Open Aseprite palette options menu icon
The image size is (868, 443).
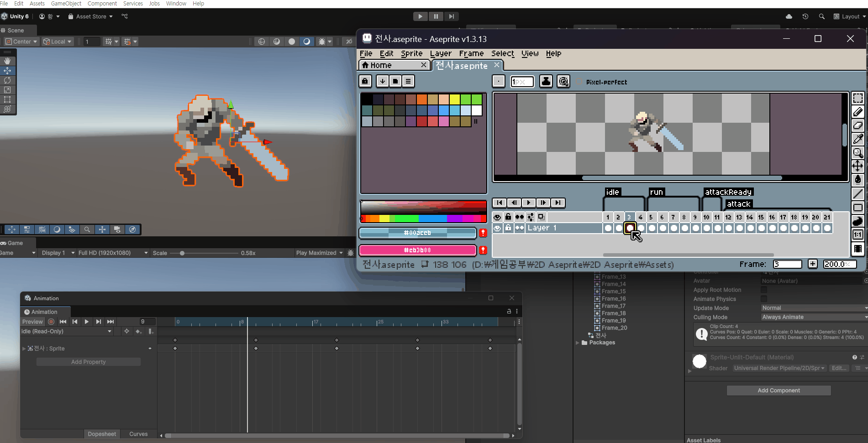point(408,81)
